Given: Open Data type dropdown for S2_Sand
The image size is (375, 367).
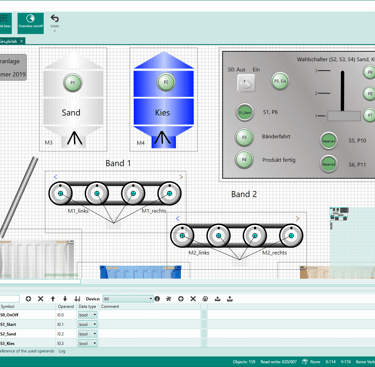Looking at the screenshot, I should (88, 334).
